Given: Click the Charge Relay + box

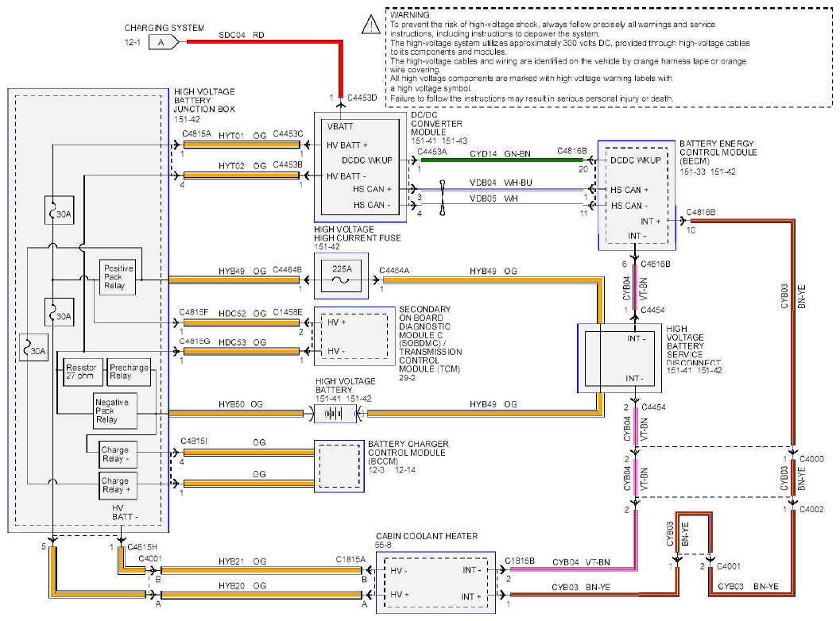Looking at the screenshot, I should 118,485.
